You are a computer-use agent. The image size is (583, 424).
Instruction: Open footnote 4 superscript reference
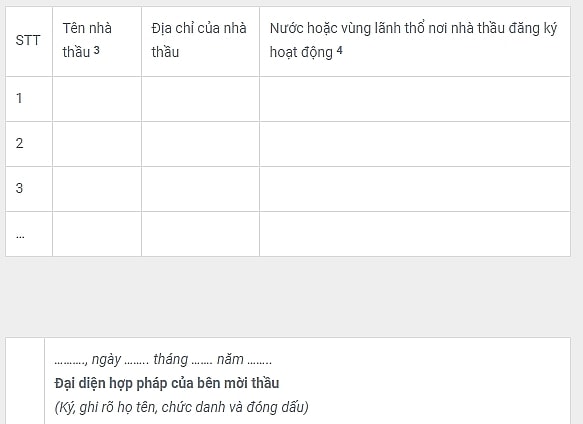click(x=339, y=50)
